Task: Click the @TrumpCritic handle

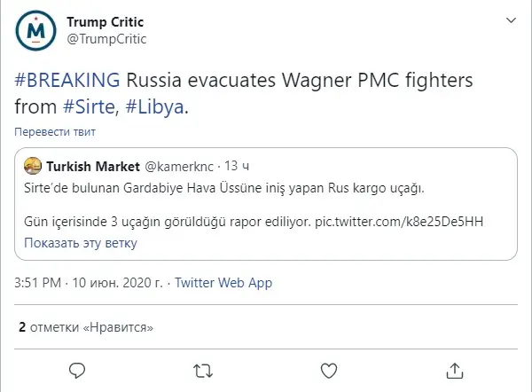Action: tap(106, 38)
